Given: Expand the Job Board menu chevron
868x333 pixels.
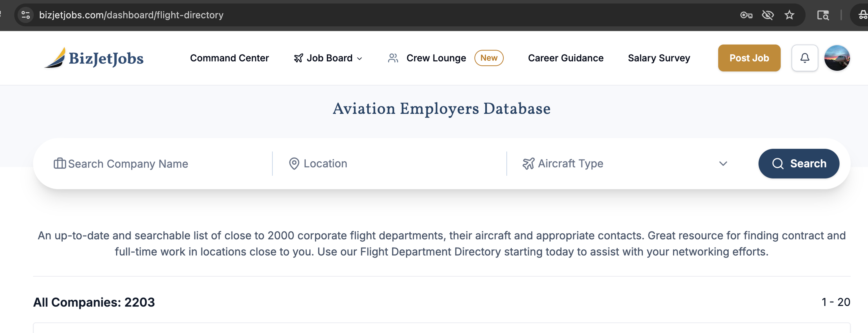Looking at the screenshot, I should 360,59.
